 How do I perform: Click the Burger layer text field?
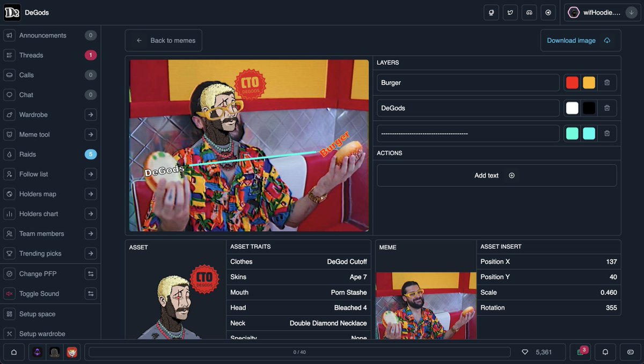[x=468, y=83]
